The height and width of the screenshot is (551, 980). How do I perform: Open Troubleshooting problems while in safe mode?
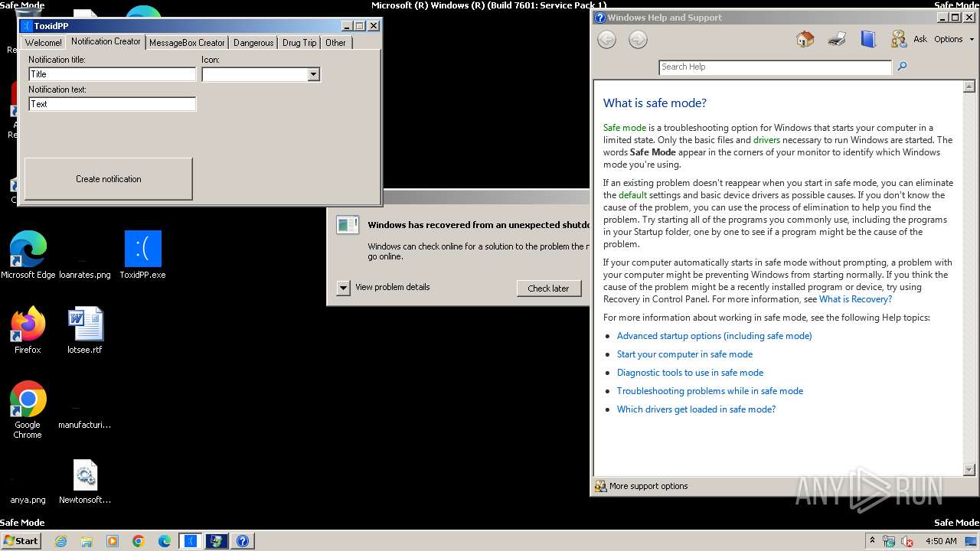(710, 391)
